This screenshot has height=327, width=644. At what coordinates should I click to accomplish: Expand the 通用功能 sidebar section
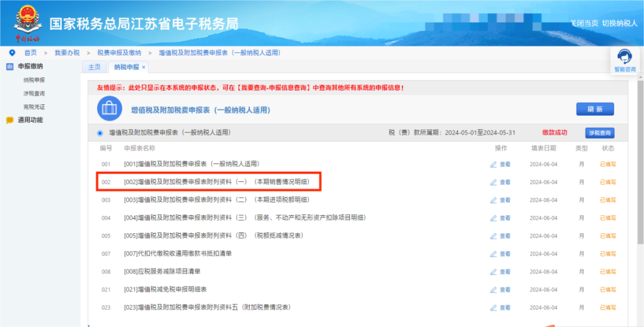(x=30, y=121)
